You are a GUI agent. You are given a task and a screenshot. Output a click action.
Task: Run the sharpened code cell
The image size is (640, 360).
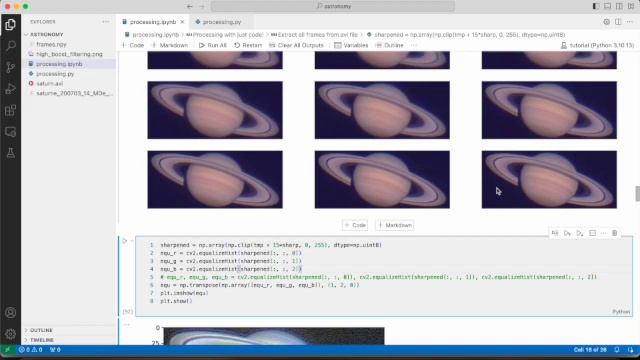point(125,241)
